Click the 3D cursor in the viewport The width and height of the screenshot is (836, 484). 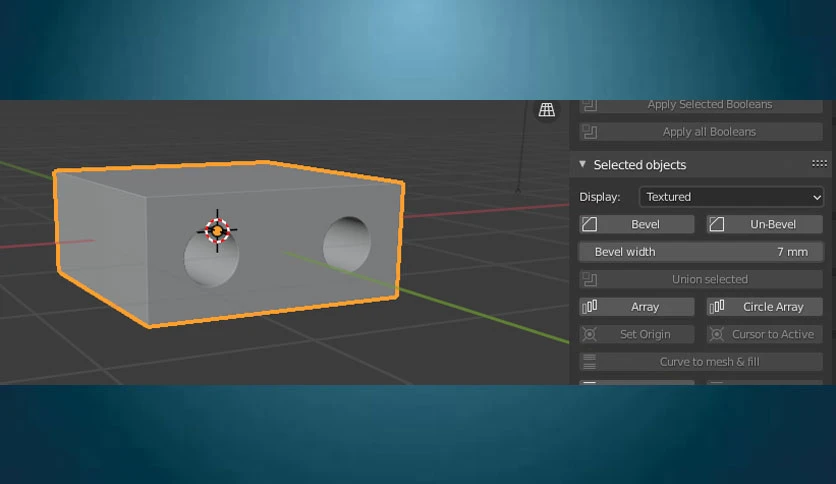217,231
